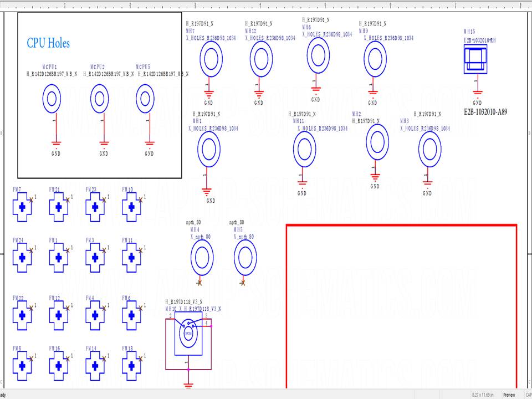This screenshot has width=532, height=399.
Task: Select fiducial mark FM14
Action: 95,366
